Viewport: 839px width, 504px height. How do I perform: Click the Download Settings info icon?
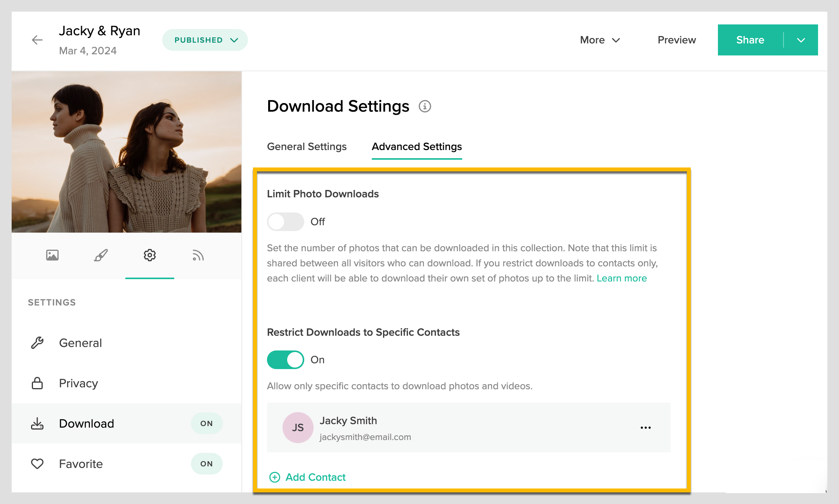[x=425, y=106]
